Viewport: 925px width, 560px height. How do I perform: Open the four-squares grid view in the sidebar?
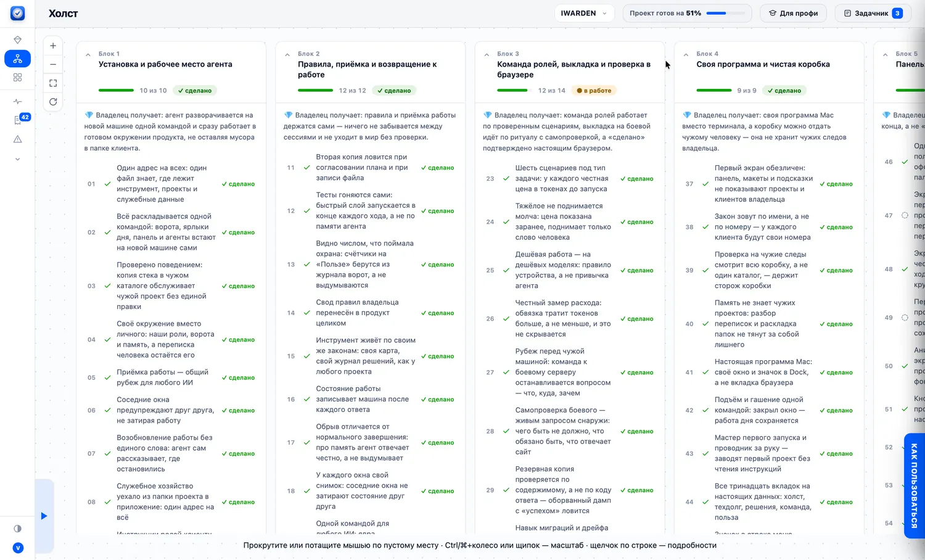point(17,78)
